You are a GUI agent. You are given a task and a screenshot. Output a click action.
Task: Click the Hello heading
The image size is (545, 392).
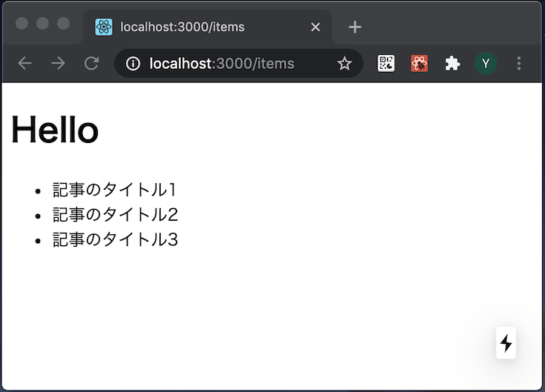coord(55,130)
